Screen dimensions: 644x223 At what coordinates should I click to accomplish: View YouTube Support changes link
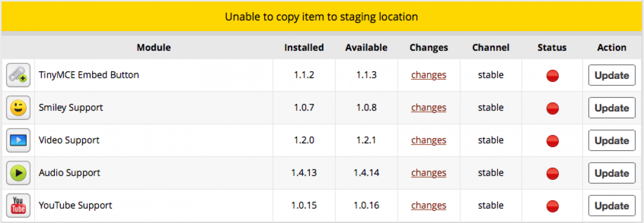429,206
